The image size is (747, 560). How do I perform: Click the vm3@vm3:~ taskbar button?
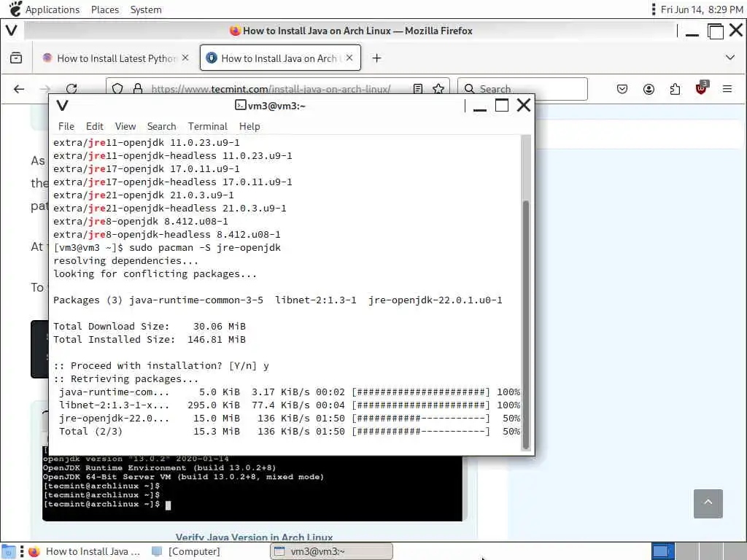[332, 551]
